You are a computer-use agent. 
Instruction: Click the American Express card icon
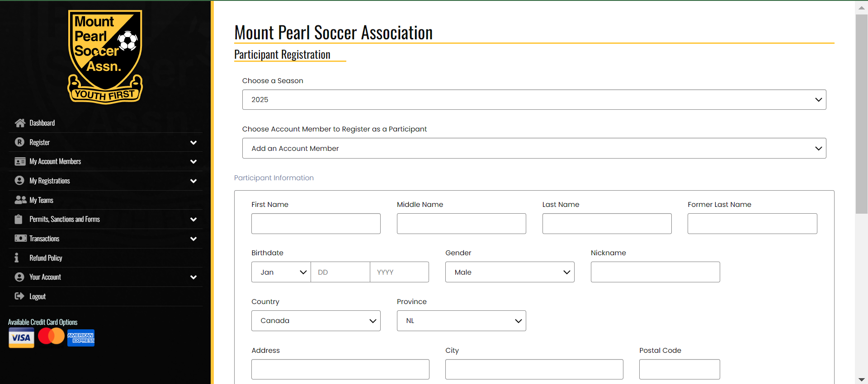81,338
